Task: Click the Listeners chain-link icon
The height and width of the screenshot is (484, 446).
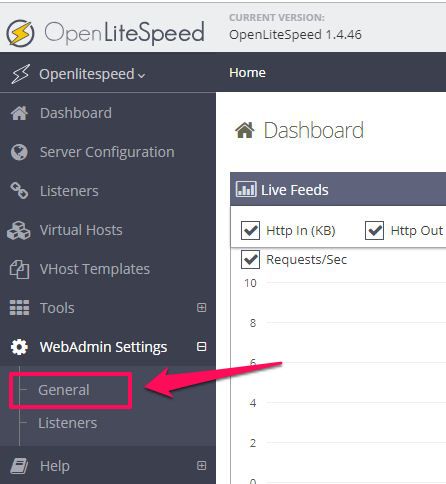Action: 19,191
